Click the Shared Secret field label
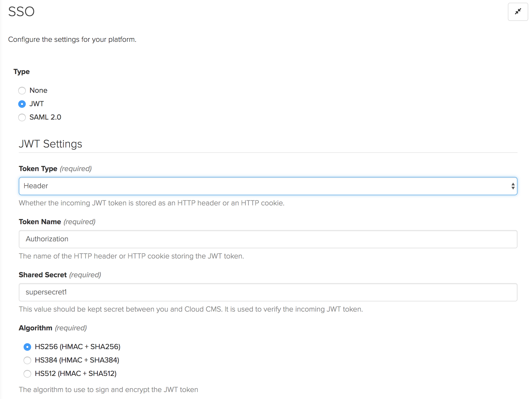This screenshot has height=399, width=532. click(x=43, y=275)
